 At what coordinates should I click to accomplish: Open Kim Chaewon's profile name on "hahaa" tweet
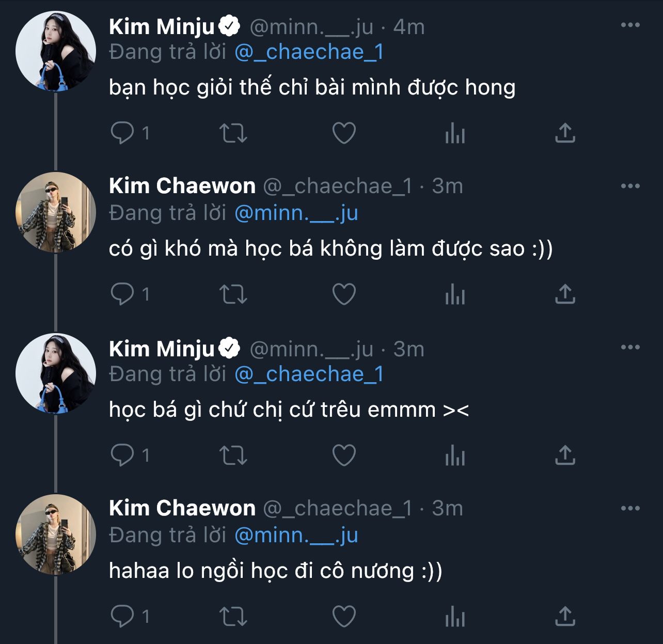[182, 508]
